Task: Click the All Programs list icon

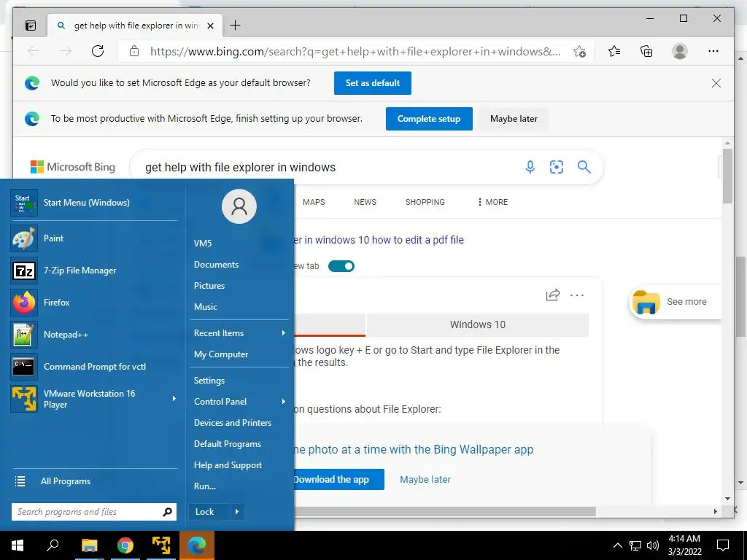Action: 20,481
